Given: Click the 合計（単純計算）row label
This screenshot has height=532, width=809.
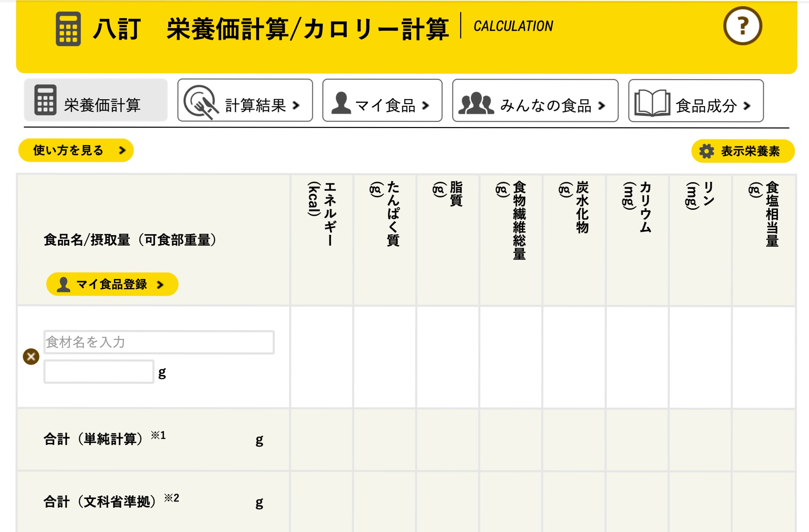Looking at the screenshot, I should [x=105, y=439].
